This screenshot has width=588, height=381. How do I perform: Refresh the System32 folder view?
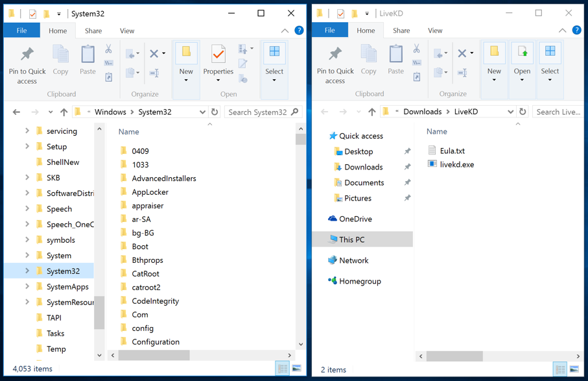215,112
